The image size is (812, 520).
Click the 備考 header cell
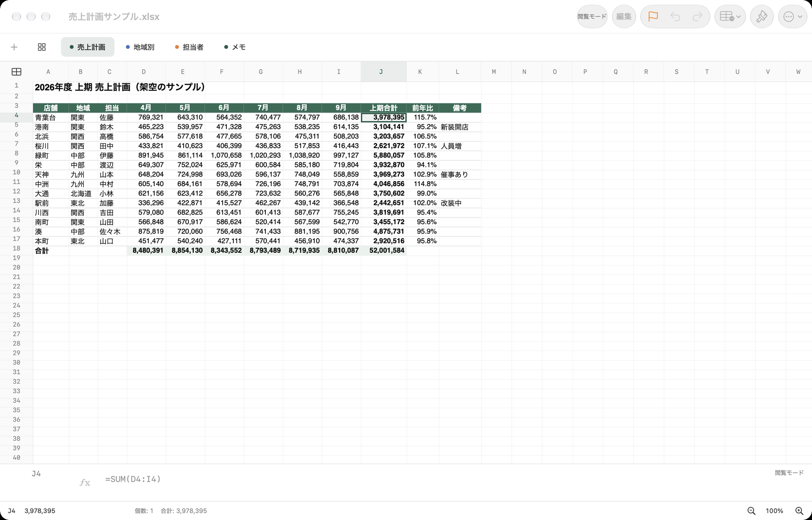460,108
